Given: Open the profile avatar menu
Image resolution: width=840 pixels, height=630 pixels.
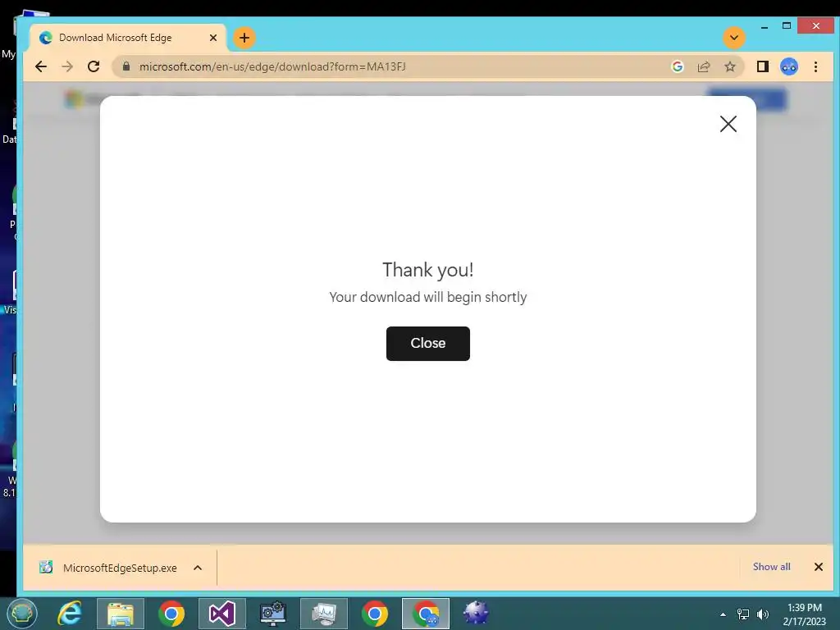Looking at the screenshot, I should (789, 66).
